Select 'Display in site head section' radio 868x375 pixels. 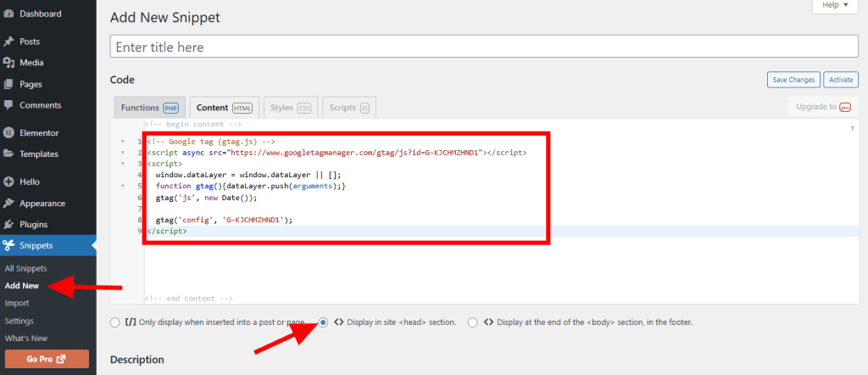point(324,322)
